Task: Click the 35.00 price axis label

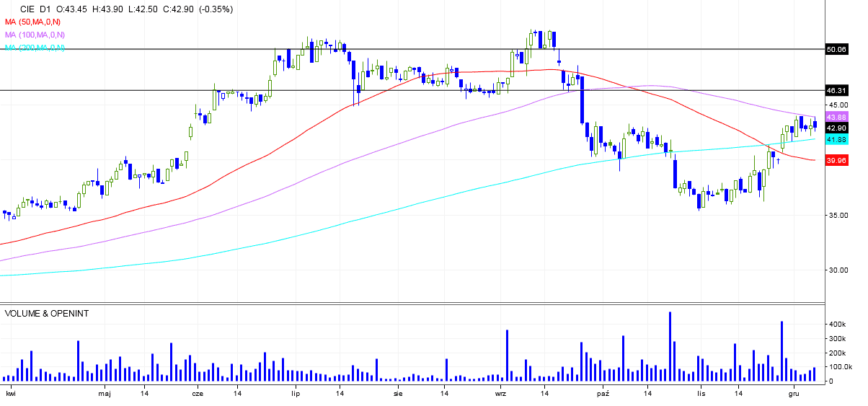Action: [836, 215]
